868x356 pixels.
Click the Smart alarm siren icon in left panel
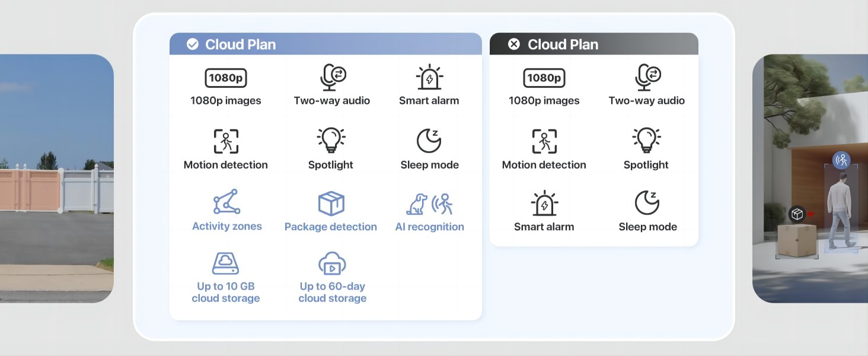click(x=429, y=77)
